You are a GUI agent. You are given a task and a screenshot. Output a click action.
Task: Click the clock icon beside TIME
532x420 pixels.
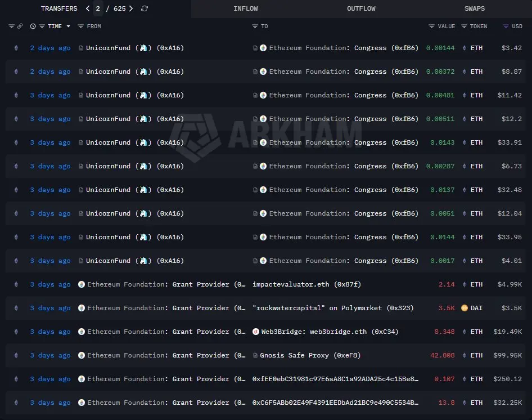(33, 26)
